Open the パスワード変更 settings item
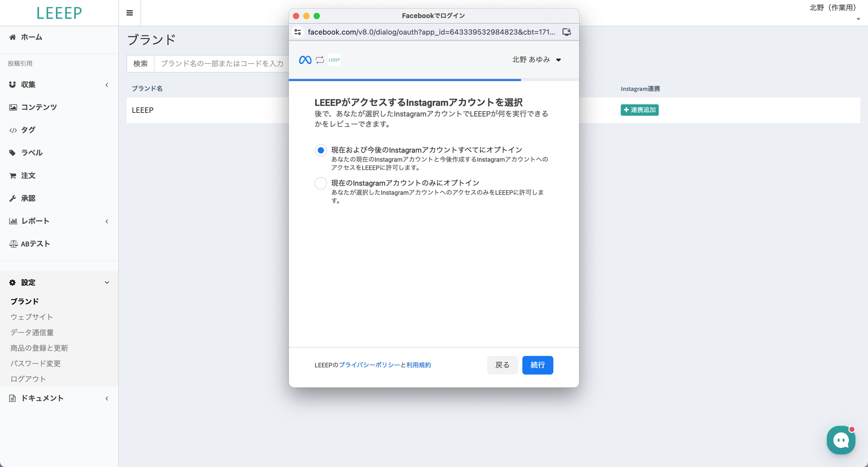Screen dimensions: 868x467 36,363
